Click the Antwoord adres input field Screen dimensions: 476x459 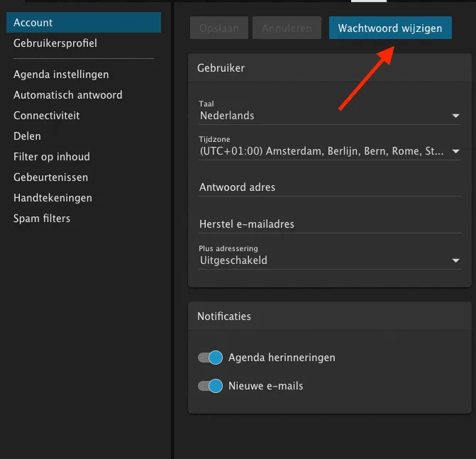[329, 187]
